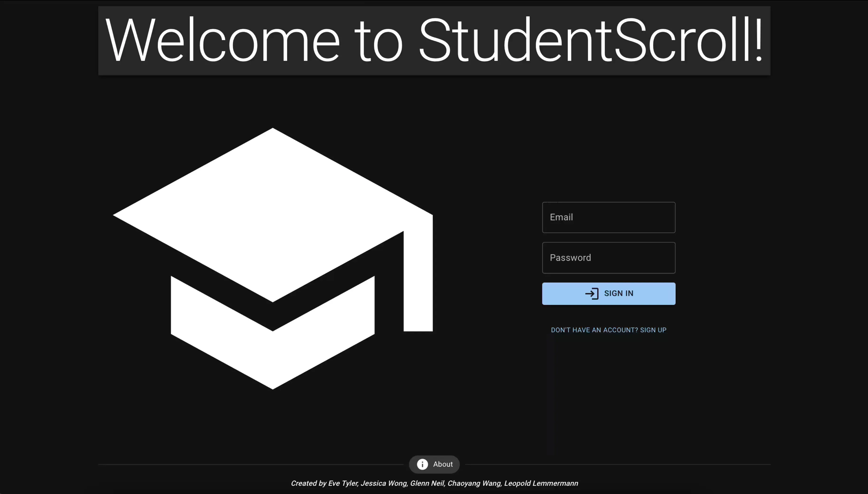Image resolution: width=868 pixels, height=494 pixels.
Task: Focus the Email input field
Action: click(608, 217)
